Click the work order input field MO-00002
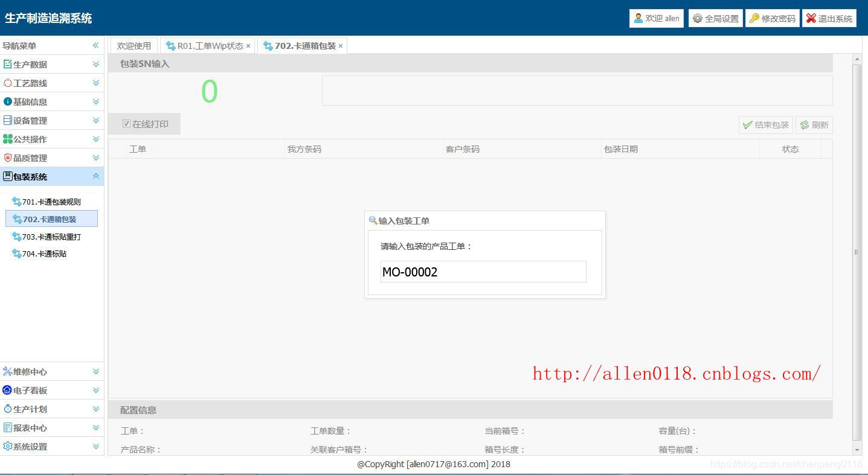Viewport: 868px width, 475px height. pyautogui.click(x=483, y=272)
